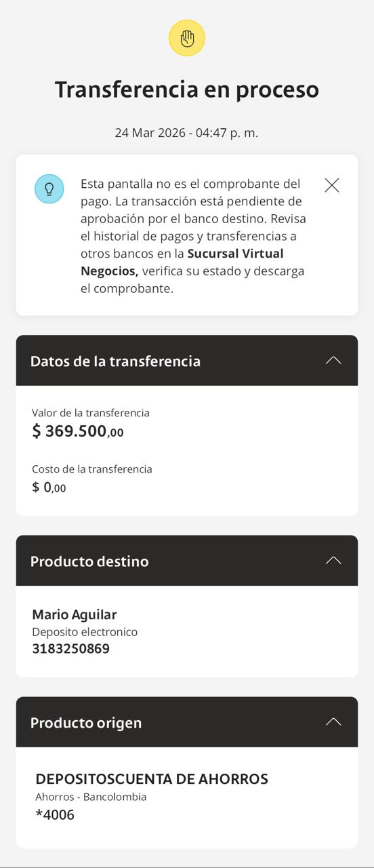Collapse the Producto destino chevron
This screenshot has height=868, width=374.
pos(333,560)
